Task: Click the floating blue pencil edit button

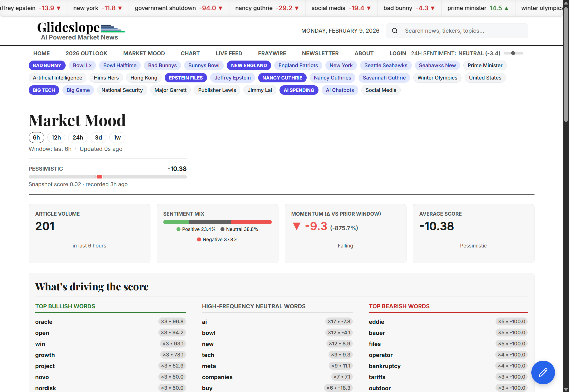Action: coord(543,372)
